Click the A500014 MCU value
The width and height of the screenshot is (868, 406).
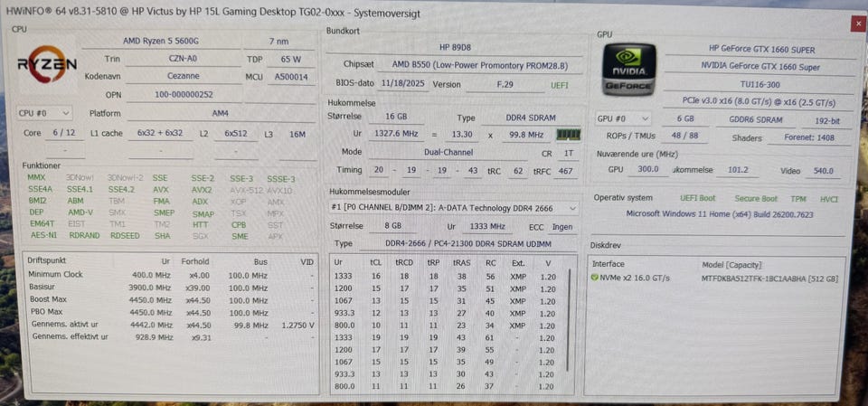[290, 77]
